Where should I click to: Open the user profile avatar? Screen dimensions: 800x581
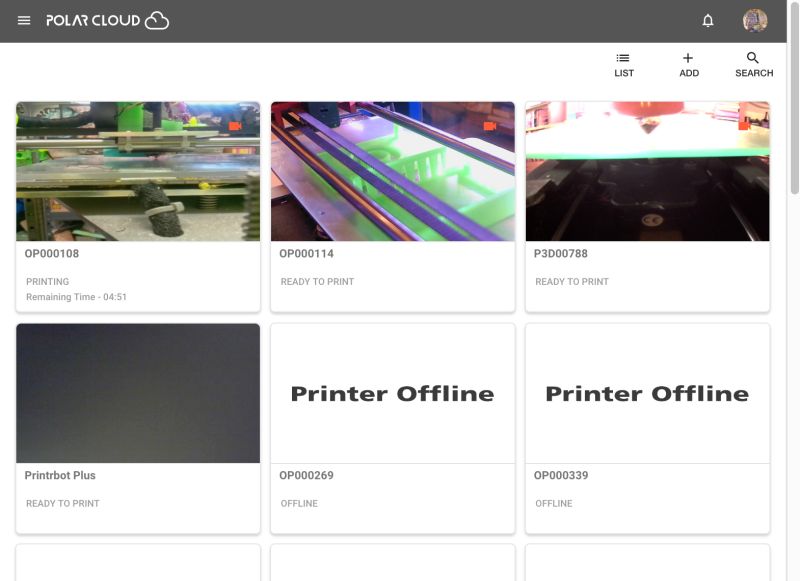754,19
